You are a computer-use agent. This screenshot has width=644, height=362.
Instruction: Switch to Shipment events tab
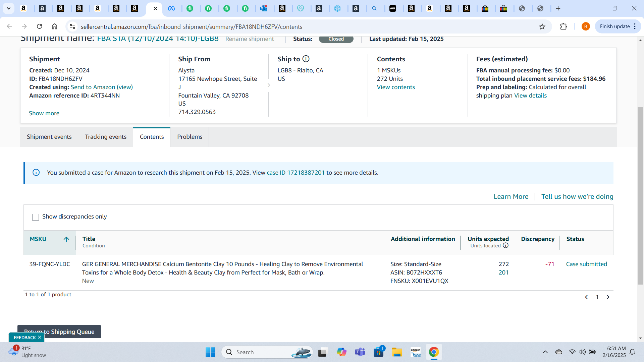49,137
